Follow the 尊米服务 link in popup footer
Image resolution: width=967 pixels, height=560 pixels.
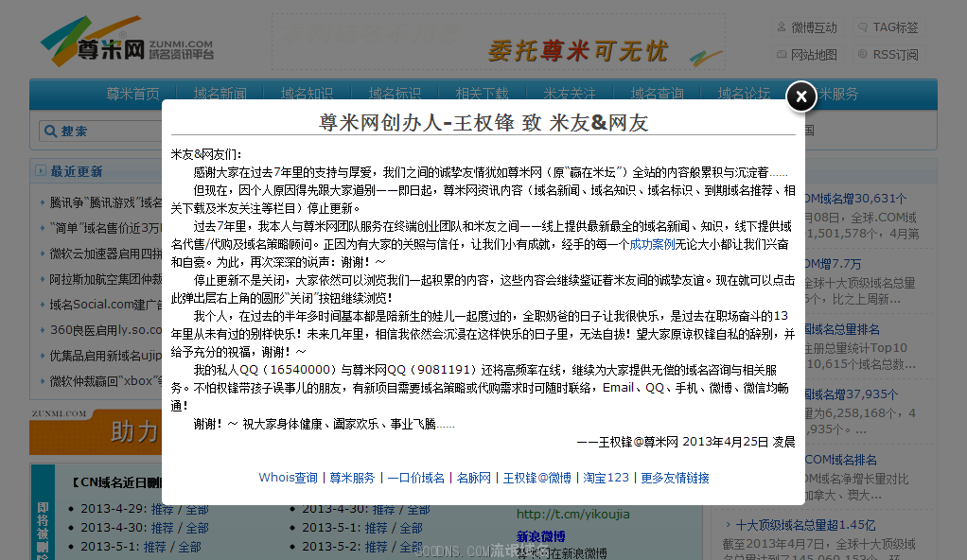pyautogui.click(x=352, y=478)
